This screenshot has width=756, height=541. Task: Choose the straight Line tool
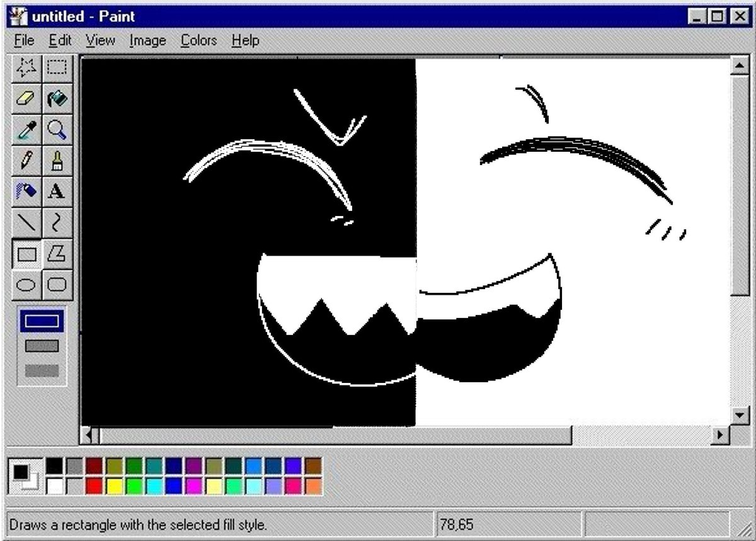pos(26,222)
